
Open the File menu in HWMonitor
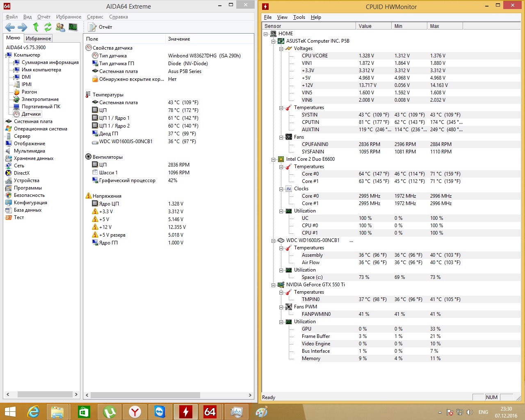click(x=268, y=17)
